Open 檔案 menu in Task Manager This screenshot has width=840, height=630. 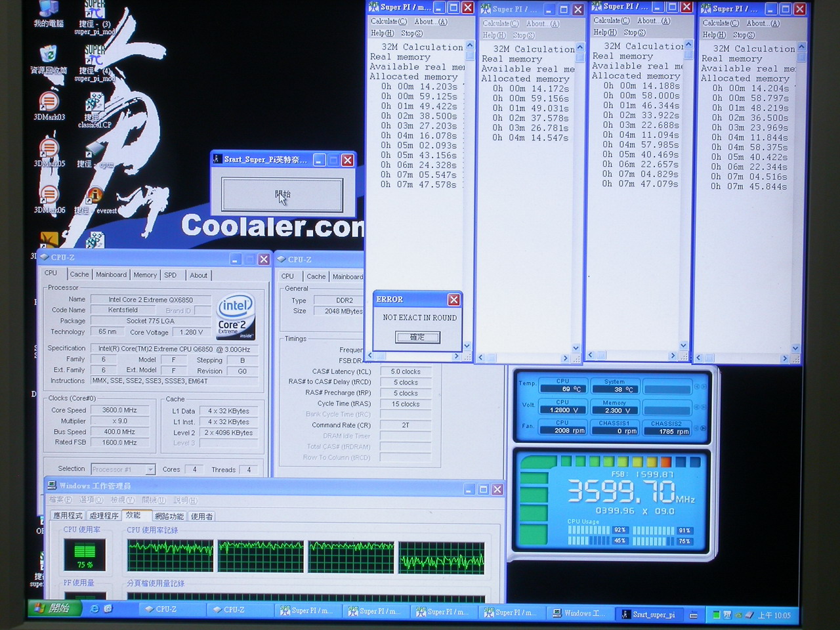point(60,499)
